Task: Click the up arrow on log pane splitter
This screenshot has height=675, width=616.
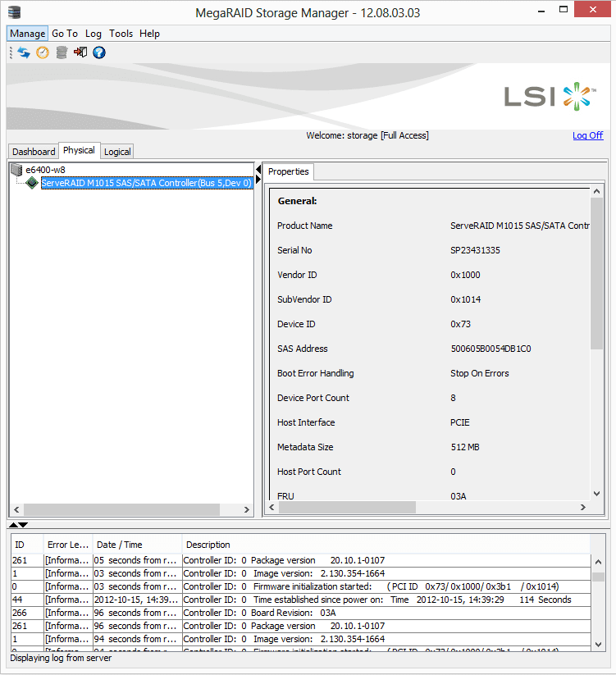Action: click(x=13, y=525)
